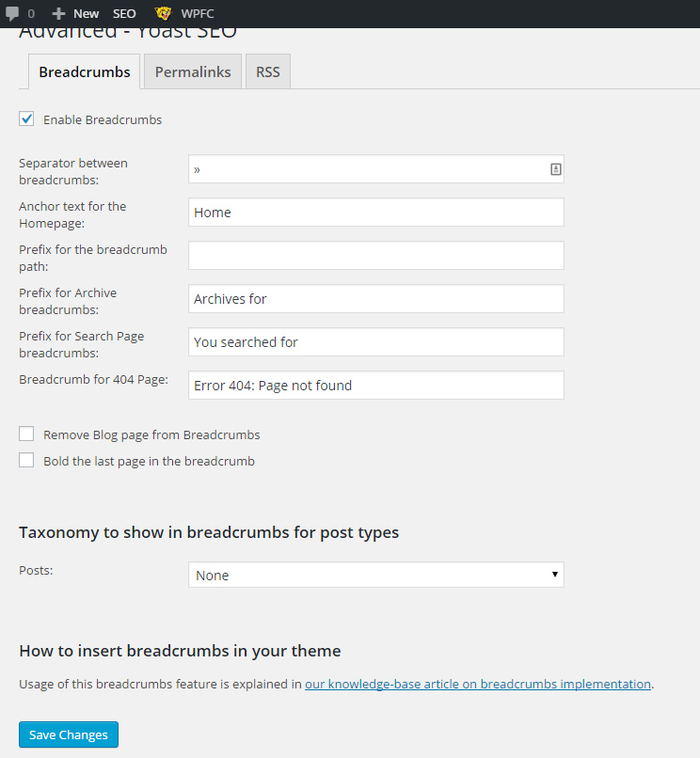The height and width of the screenshot is (758, 700).
Task: Enable Remove Blog page from Breadcrumbs
Action: click(x=26, y=434)
